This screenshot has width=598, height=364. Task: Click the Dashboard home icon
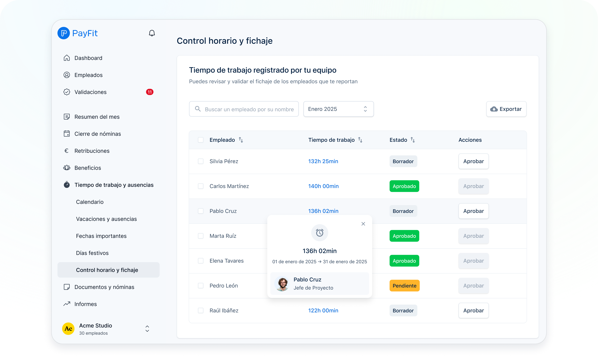(67, 58)
